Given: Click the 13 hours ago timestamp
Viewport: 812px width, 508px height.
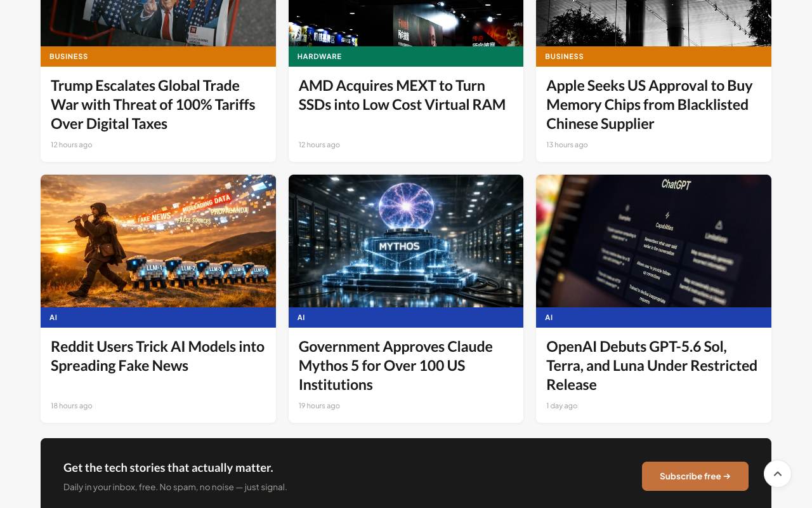Looking at the screenshot, I should point(567,145).
